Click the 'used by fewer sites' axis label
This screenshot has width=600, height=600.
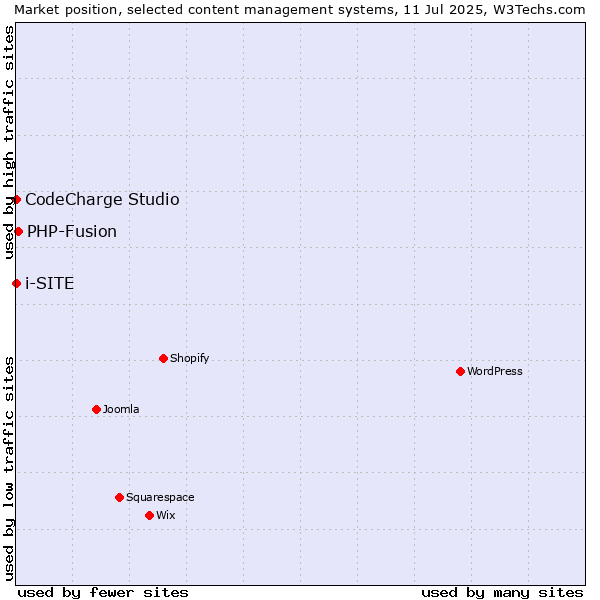tap(103, 593)
